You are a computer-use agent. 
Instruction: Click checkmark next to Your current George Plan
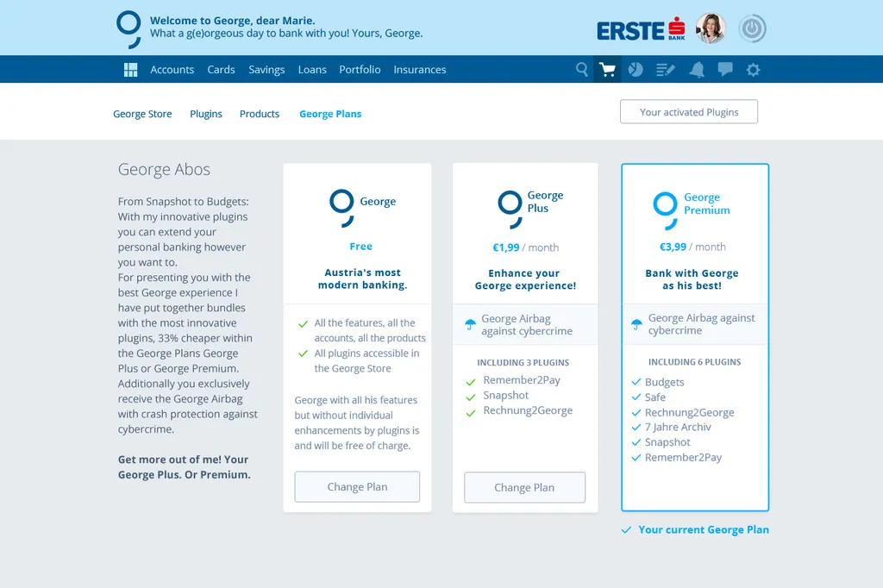click(x=626, y=530)
